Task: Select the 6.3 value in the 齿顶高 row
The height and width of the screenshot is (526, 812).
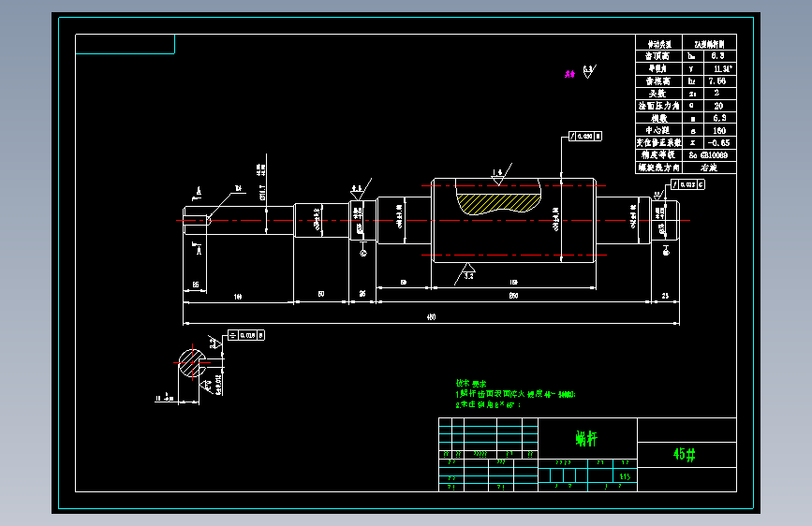Action: pyautogui.click(x=717, y=56)
